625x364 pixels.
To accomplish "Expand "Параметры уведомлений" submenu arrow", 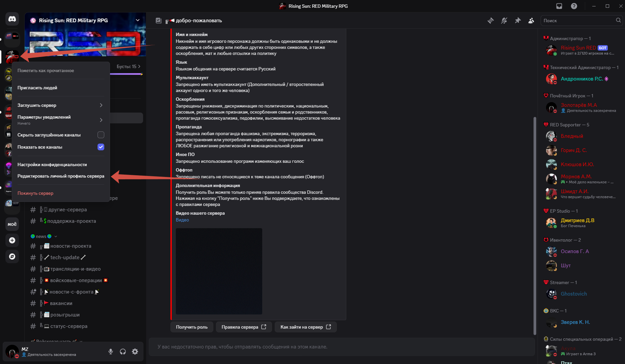I will (101, 120).
